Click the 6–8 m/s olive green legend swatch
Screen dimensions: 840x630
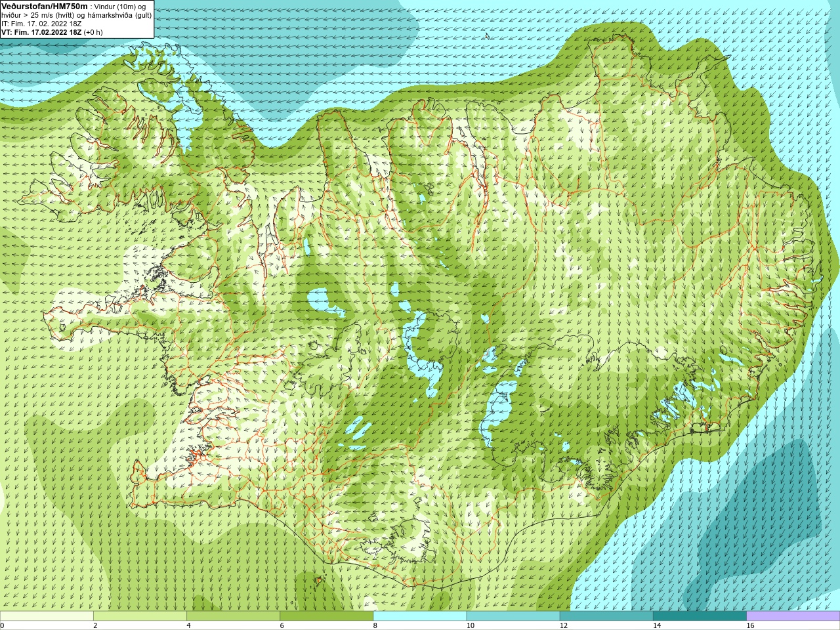coord(326,616)
